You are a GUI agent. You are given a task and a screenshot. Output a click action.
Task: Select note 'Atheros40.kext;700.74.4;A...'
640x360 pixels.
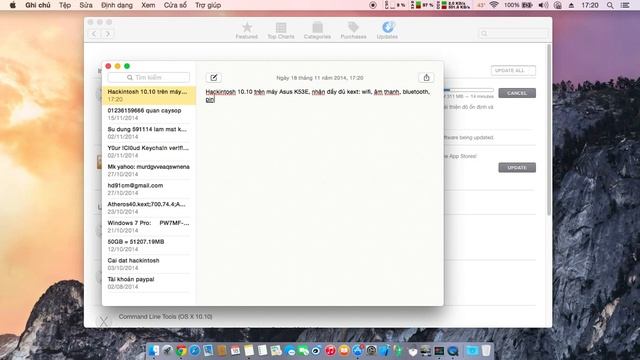click(x=149, y=208)
